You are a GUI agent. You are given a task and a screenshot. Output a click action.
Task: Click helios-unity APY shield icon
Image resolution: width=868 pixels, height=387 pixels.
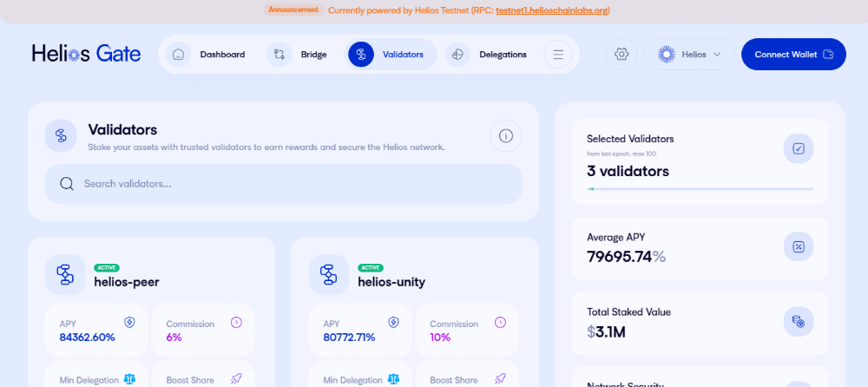tap(393, 322)
